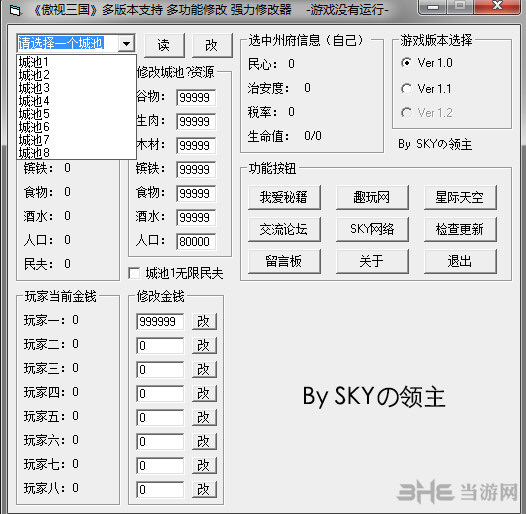Edit the 玩家二 money input field

pyautogui.click(x=160, y=346)
